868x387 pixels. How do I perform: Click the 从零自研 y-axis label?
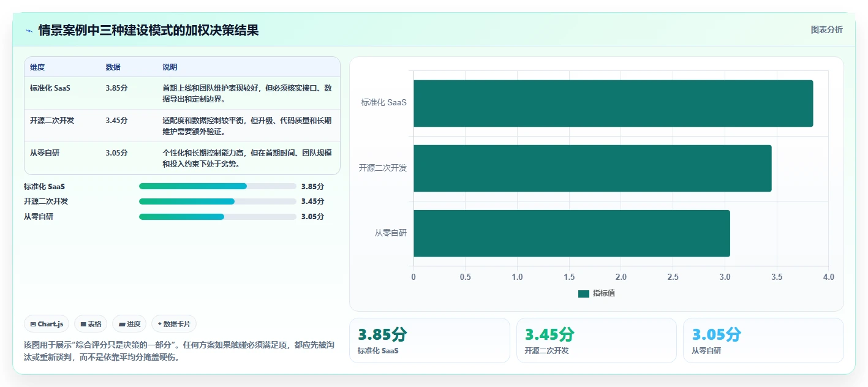click(391, 233)
